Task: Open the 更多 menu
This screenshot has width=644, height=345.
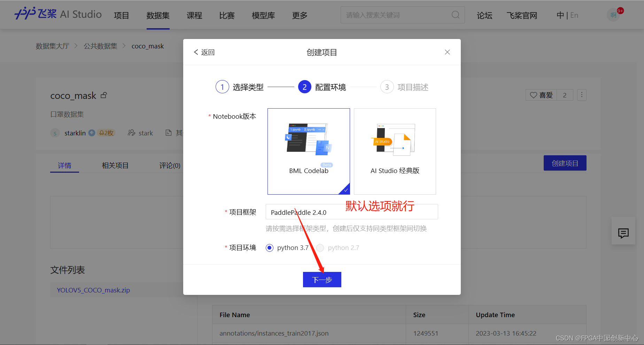Action: click(x=300, y=15)
